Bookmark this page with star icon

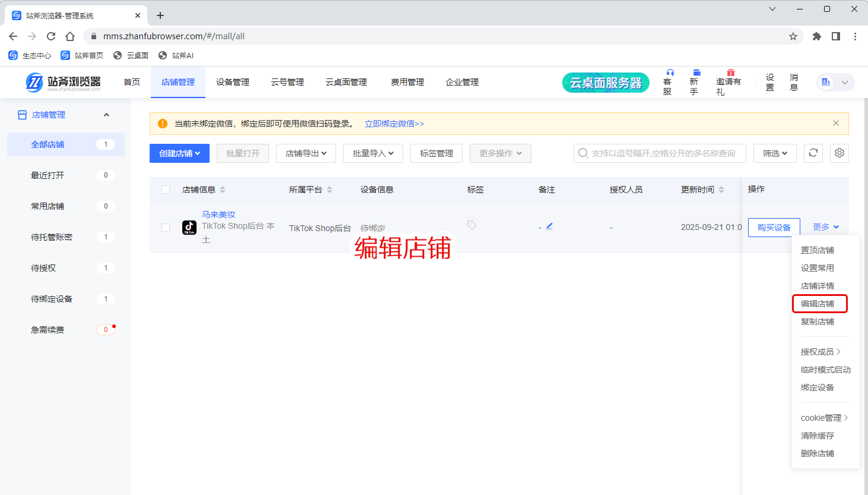click(x=793, y=36)
